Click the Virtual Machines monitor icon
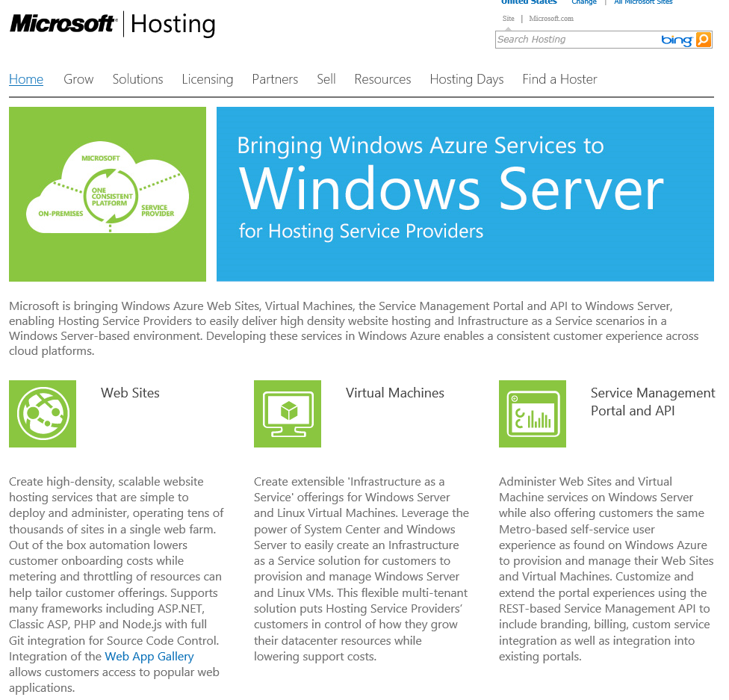Viewport: 729px width, 700px height. tap(288, 413)
